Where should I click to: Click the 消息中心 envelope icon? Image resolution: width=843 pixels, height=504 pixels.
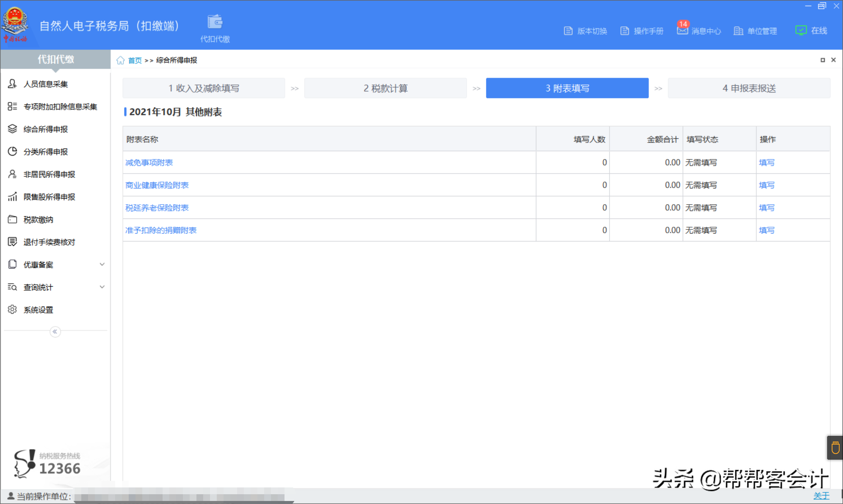(x=682, y=31)
